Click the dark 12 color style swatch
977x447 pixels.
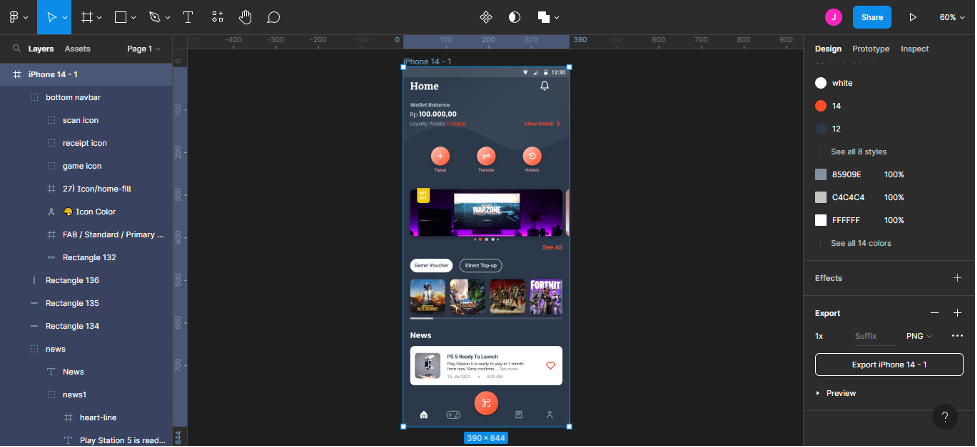821,129
